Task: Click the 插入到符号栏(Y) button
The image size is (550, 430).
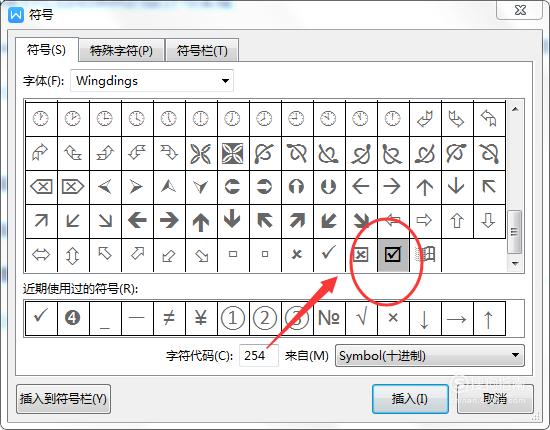Action: tap(63, 399)
